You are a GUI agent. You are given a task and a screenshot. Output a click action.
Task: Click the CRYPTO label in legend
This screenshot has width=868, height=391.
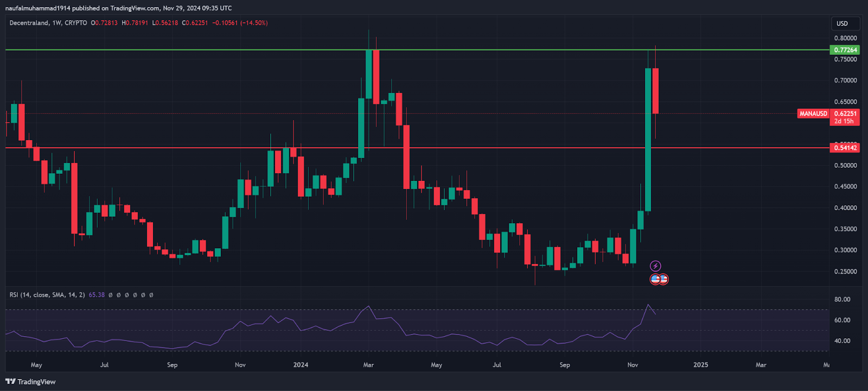tap(75, 23)
